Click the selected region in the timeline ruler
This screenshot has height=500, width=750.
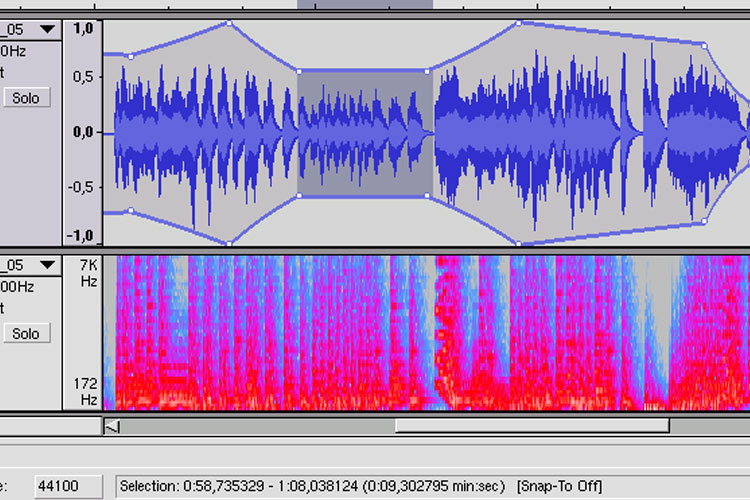pos(365,4)
